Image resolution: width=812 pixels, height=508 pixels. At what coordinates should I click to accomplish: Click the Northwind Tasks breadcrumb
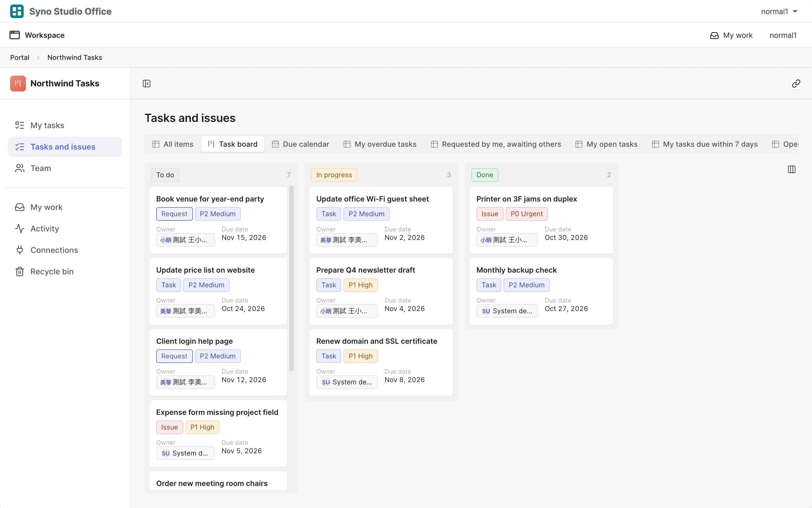(x=74, y=58)
